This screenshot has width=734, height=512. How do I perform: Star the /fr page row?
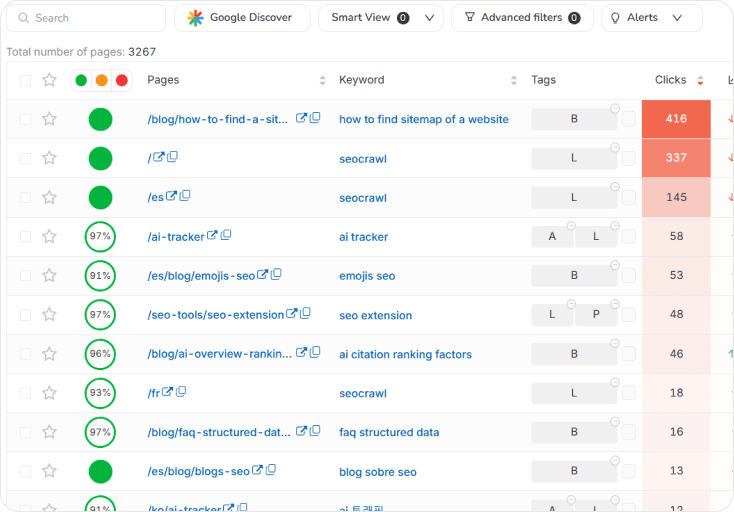[x=49, y=393]
